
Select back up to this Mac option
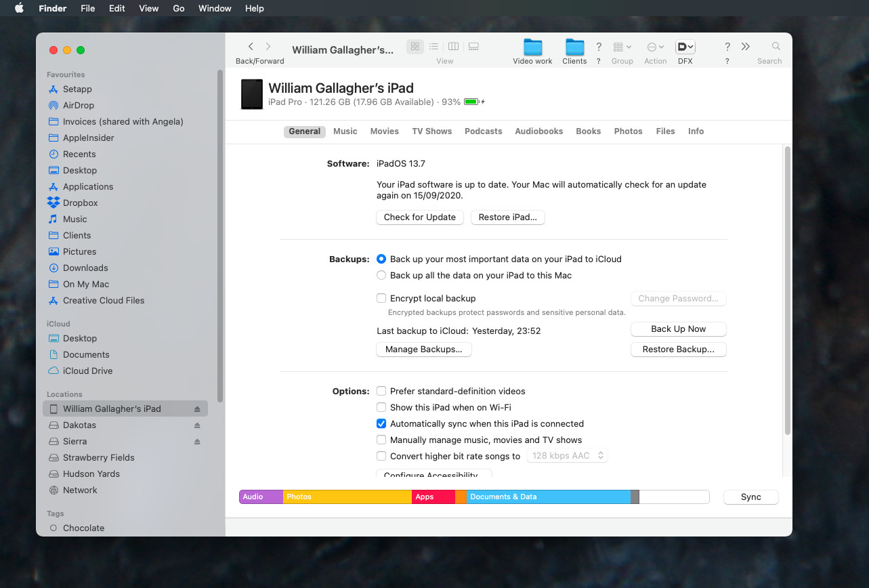pos(381,275)
